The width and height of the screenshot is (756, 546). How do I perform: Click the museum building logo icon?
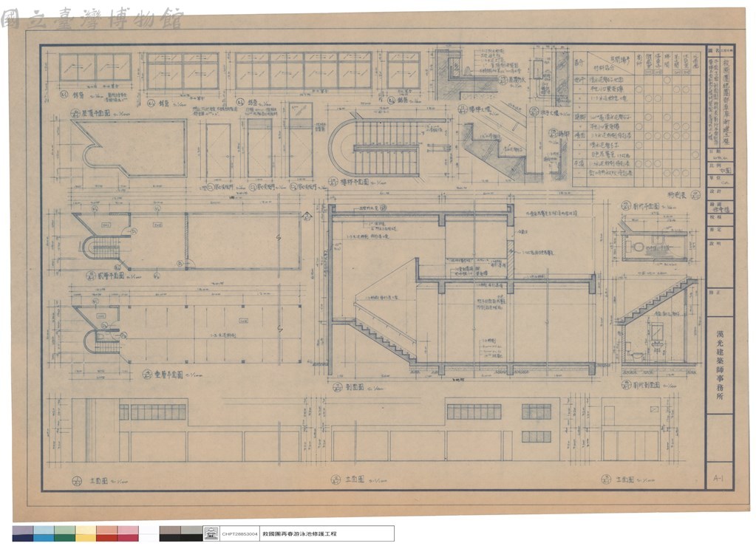(211, 533)
